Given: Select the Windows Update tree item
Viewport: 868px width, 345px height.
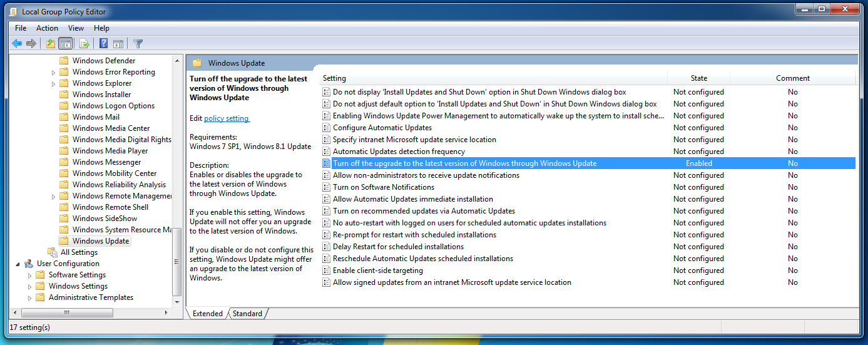Looking at the screenshot, I should tap(101, 241).
